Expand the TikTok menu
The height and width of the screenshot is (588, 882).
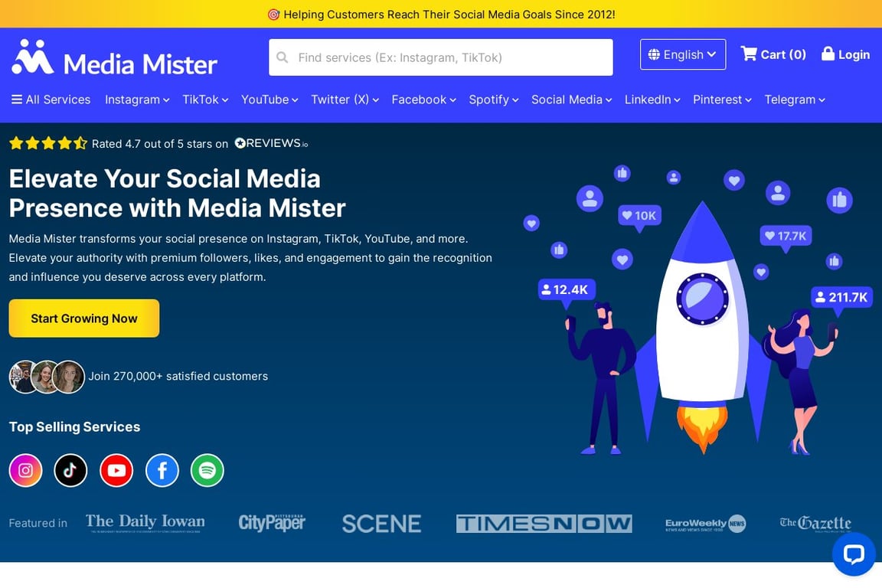(205, 100)
